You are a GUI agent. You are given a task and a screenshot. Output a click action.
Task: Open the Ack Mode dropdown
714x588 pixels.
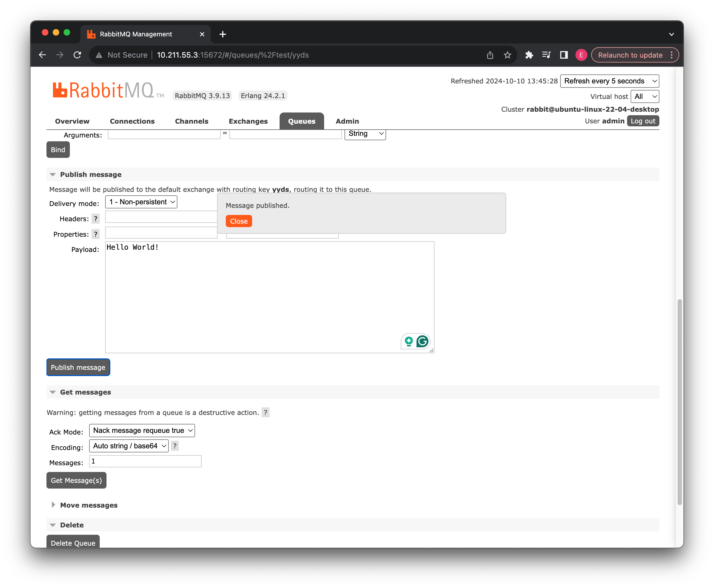coord(142,430)
